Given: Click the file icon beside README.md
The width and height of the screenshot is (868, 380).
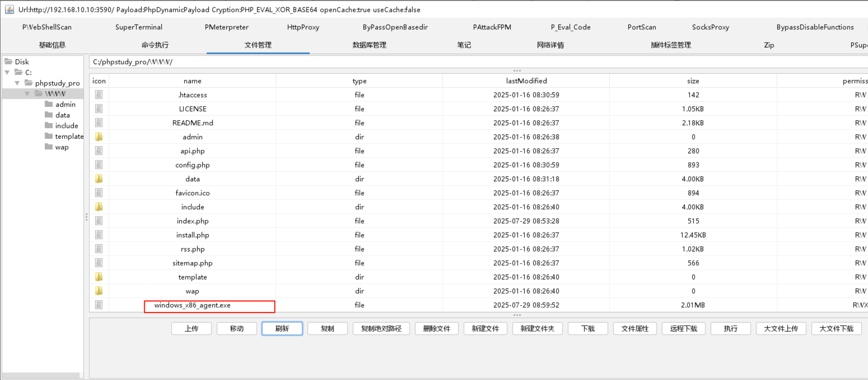Looking at the screenshot, I should (99, 123).
